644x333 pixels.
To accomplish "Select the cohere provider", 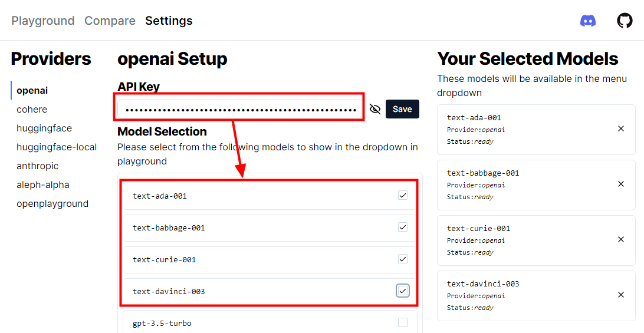I will click(32, 109).
